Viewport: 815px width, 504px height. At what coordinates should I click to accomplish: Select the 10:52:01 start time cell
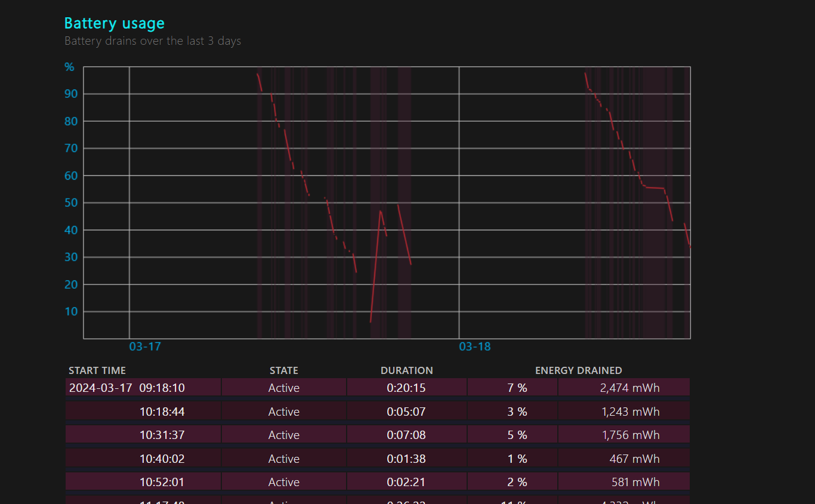[x=143, y=481]
